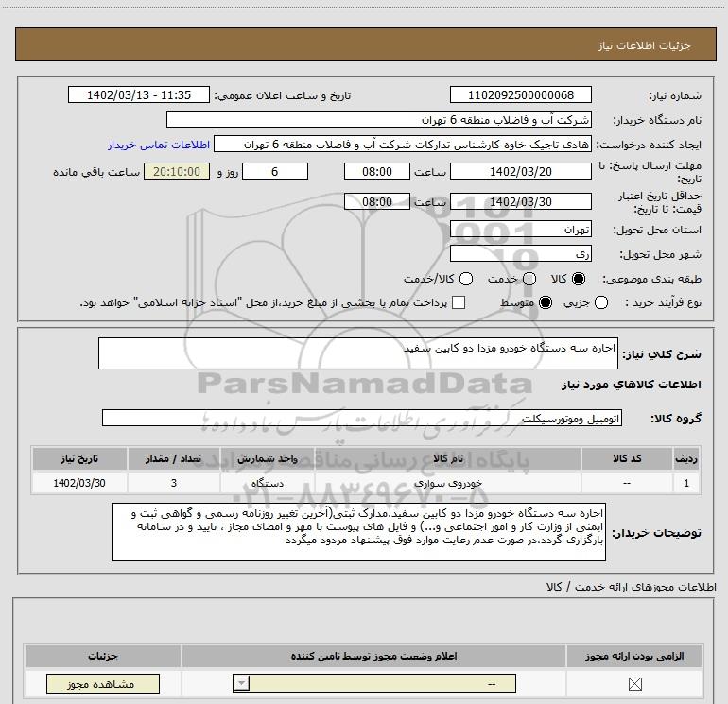
Task: Click the کد کالا column header
Action: point(627,458)
